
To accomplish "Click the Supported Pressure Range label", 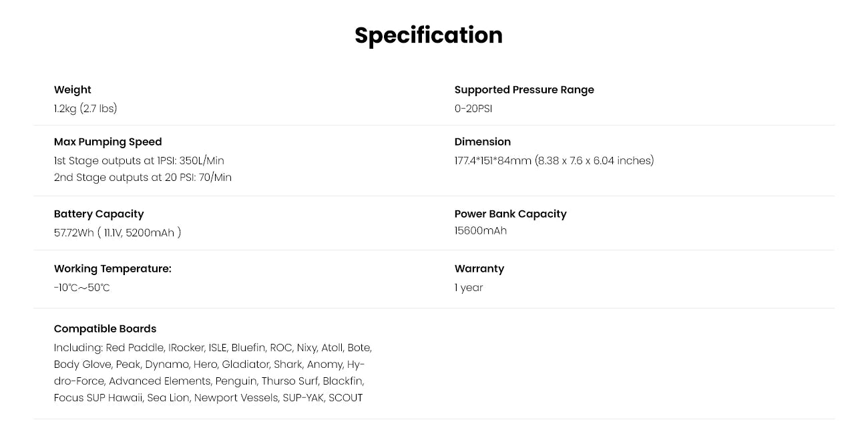I will [523, 89].
